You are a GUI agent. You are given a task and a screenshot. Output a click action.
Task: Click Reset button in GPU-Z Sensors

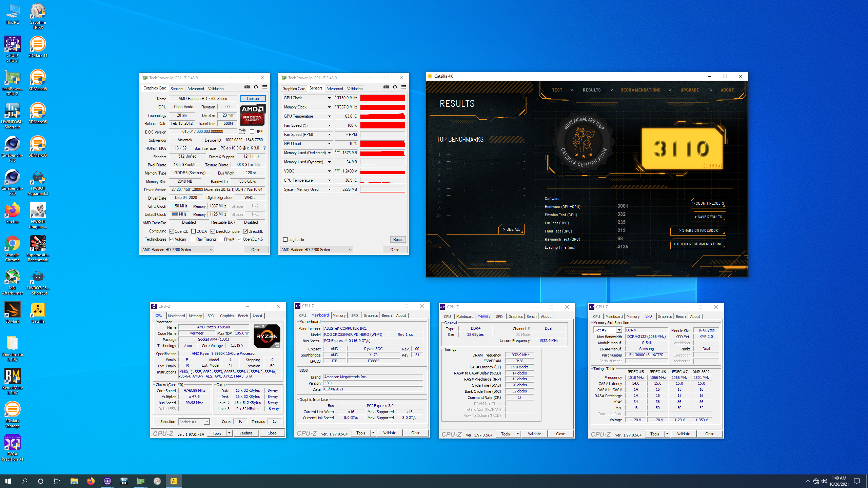click(x=398, y=240)
